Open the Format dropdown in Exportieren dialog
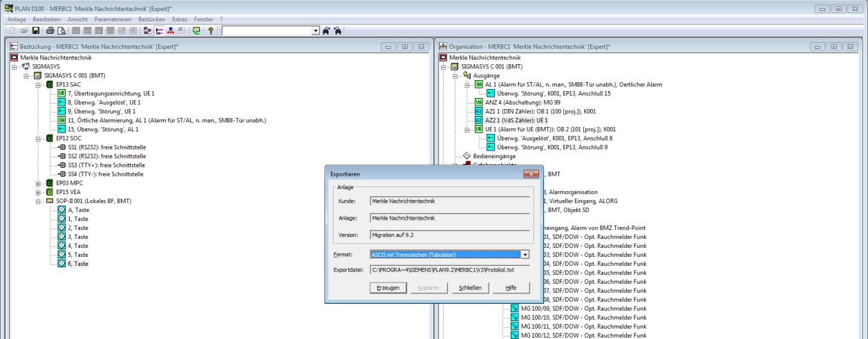The image size is (868, 339). click(525, 255)
